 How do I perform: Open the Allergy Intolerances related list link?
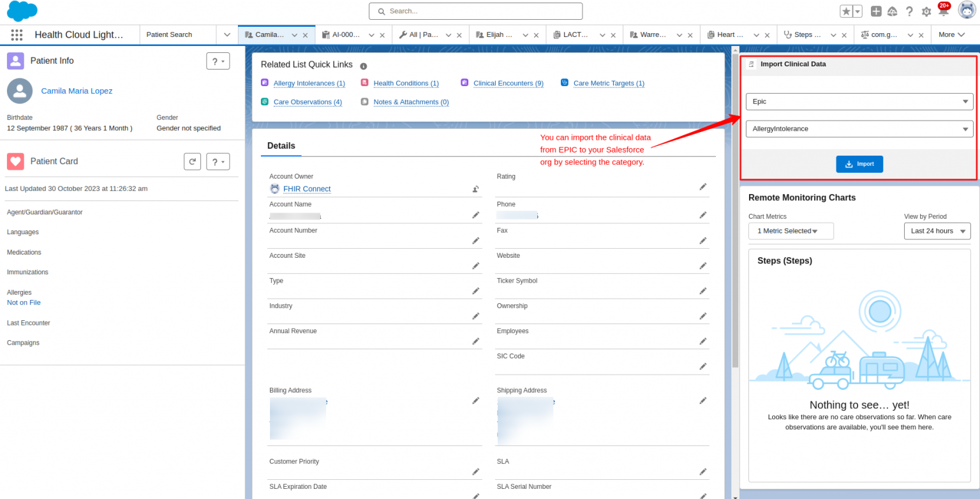coord(309,83)
